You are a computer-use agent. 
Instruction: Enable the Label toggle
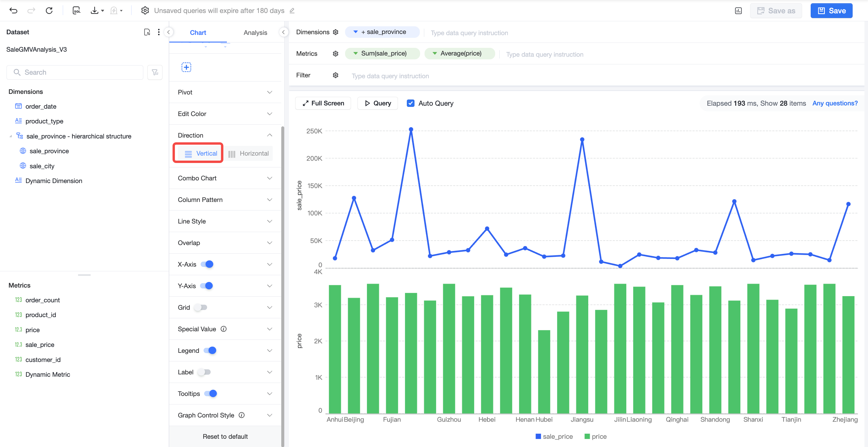click(204, 372)
